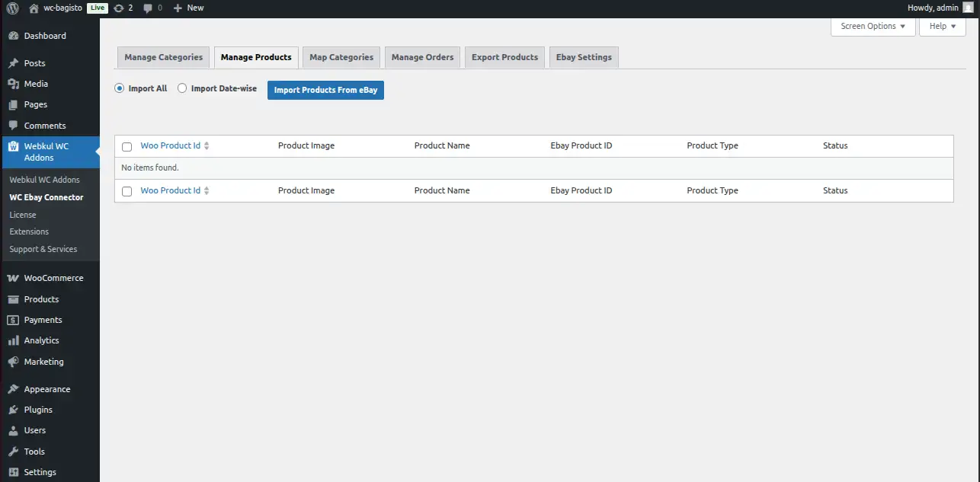
Task: Switch to the Manage Orders tab
Action: click(422, 56)
